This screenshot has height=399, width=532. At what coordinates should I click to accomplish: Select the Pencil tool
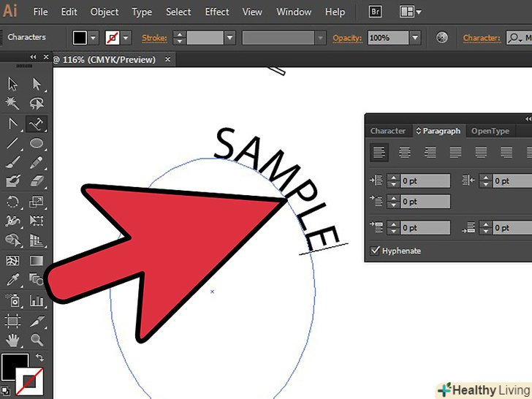click(x=37, y=162)
